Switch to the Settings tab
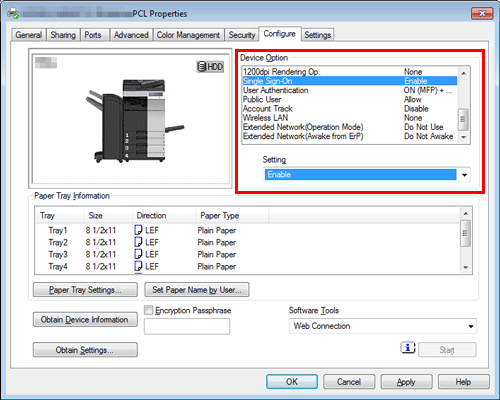 [317, 35]
